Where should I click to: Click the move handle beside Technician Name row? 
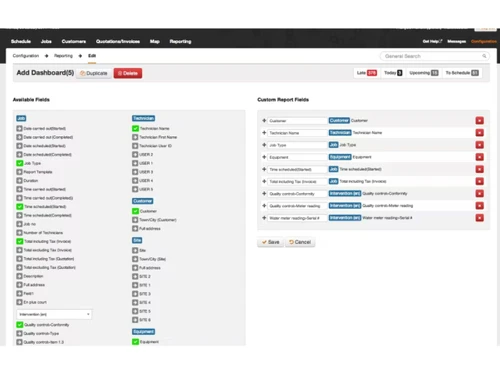(264, 133)
